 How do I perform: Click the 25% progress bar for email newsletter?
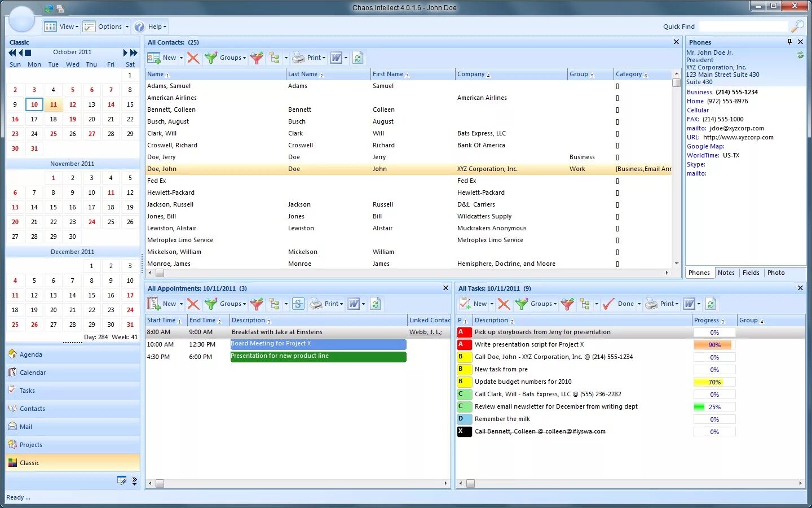coord(714,407)
